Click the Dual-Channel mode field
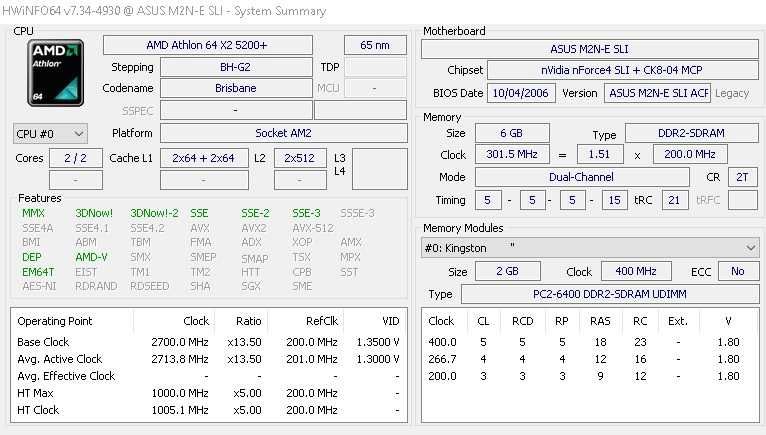 tap(582, 177)
